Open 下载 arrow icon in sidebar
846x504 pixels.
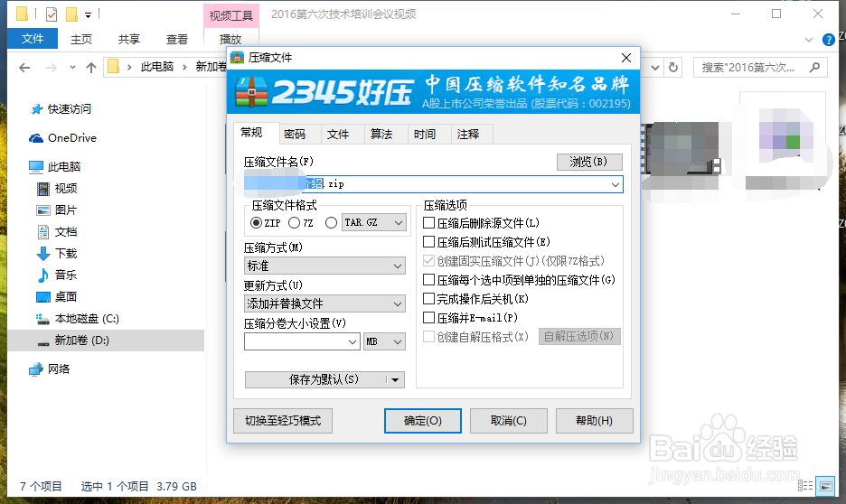(x=43, y=253)
